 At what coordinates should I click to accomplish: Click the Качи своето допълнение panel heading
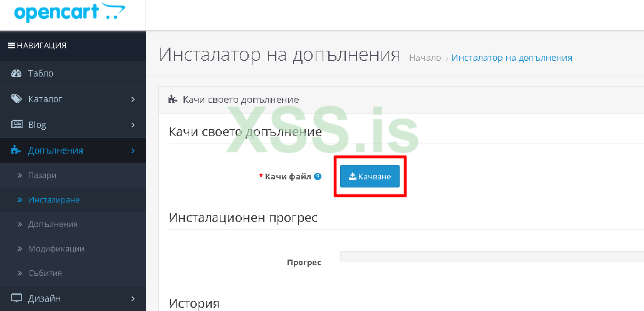[x=241, y=100]
